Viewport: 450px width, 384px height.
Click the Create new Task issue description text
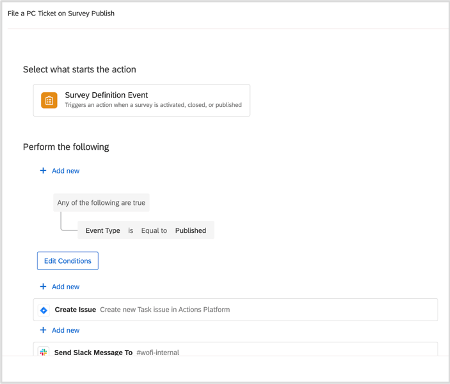pos(165,310)
